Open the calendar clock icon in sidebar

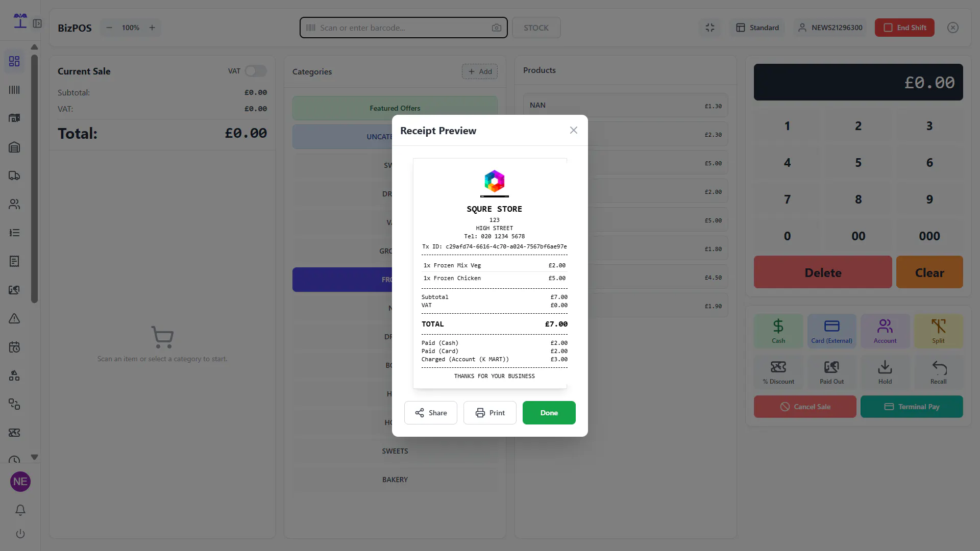click(14, 347)
